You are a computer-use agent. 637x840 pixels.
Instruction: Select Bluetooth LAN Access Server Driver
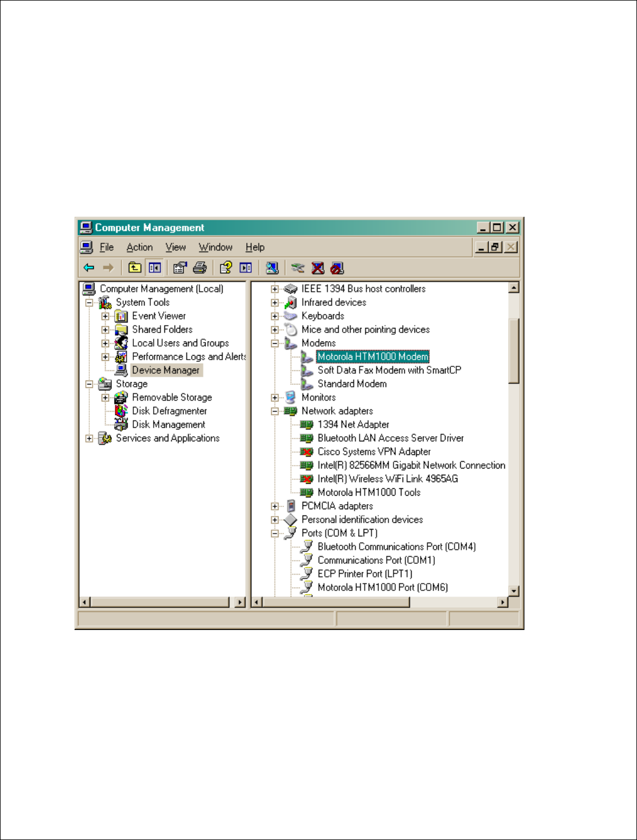(390, 438)
